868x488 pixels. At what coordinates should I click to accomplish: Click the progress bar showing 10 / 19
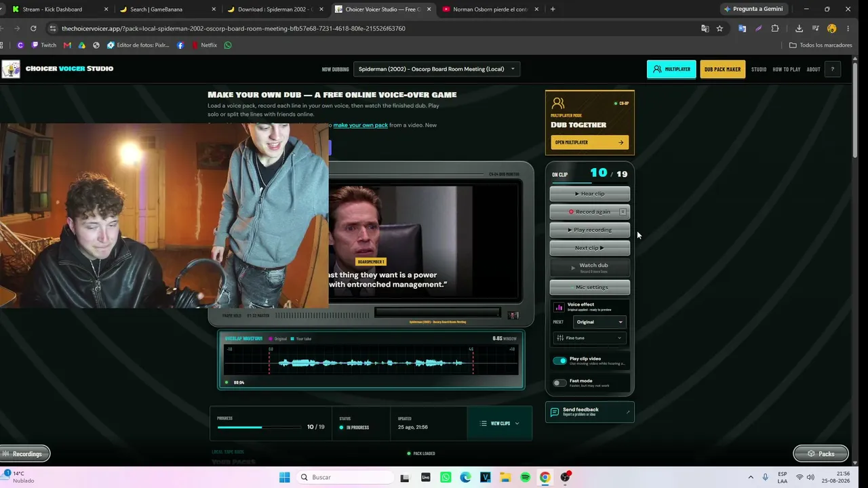click(259, 427)
